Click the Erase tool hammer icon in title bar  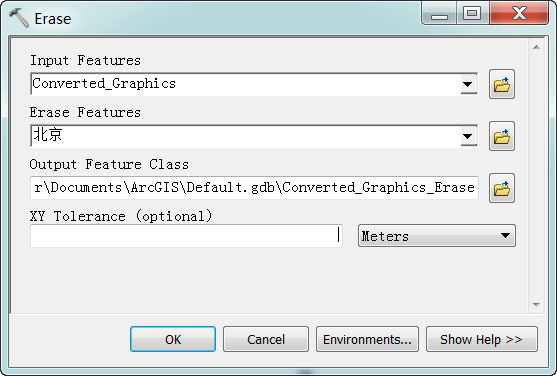(19, 18)
